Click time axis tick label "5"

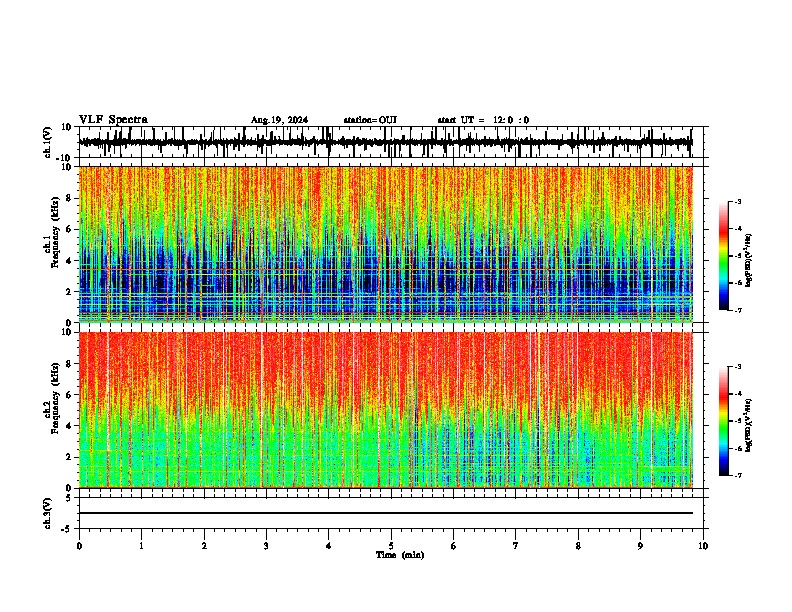(391, 546)
